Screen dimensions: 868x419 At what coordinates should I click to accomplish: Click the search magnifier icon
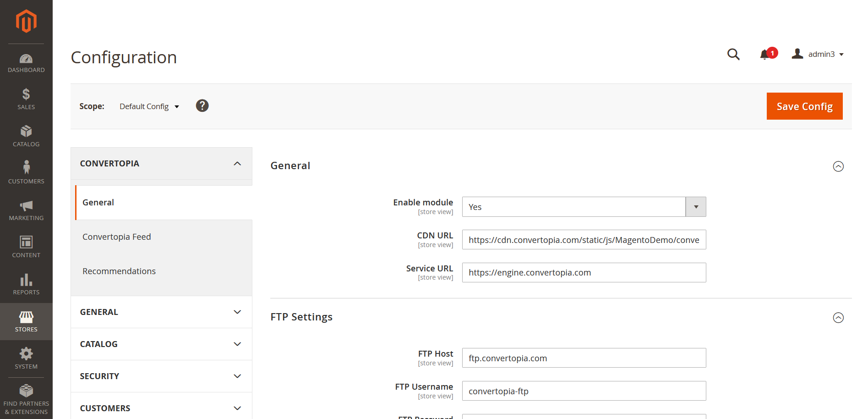733,54
